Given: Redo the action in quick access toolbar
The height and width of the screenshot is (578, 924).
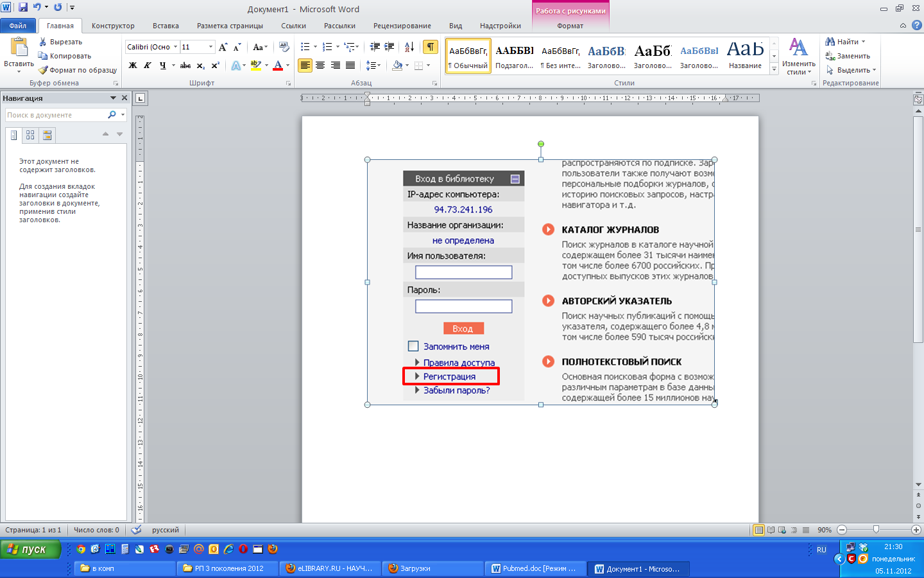Looking at the screenshot, I should click(x=58, y=7).
